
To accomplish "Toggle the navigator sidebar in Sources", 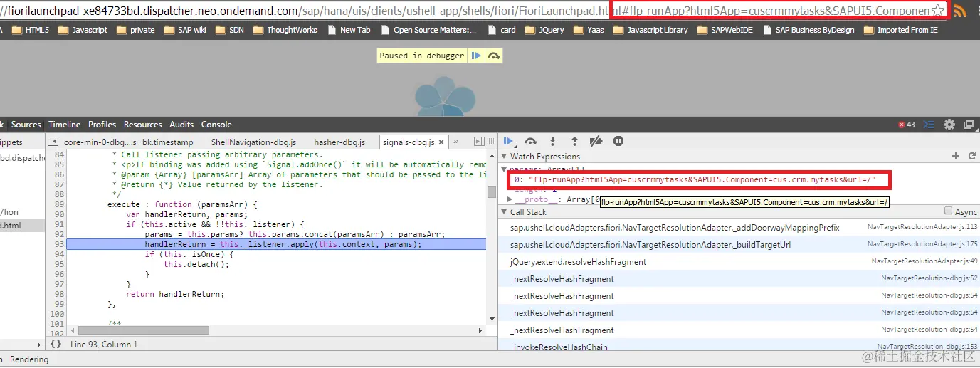I will [x=53, y=142].
